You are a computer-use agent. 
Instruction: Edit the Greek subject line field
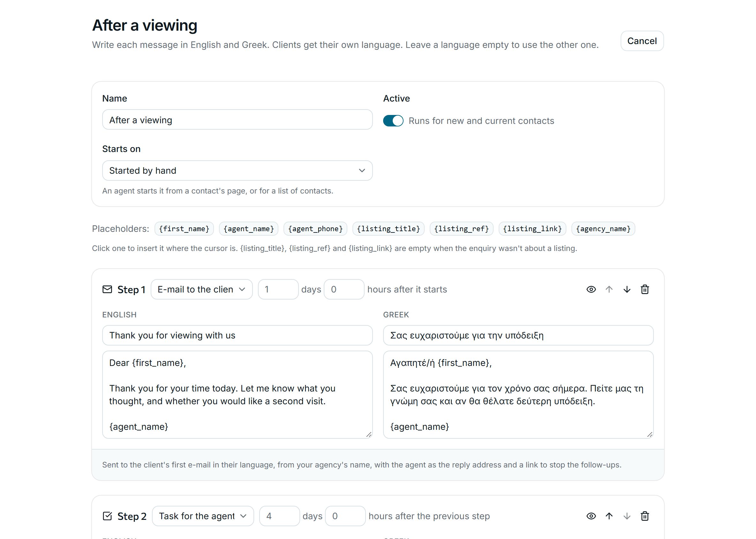(518, 335)
